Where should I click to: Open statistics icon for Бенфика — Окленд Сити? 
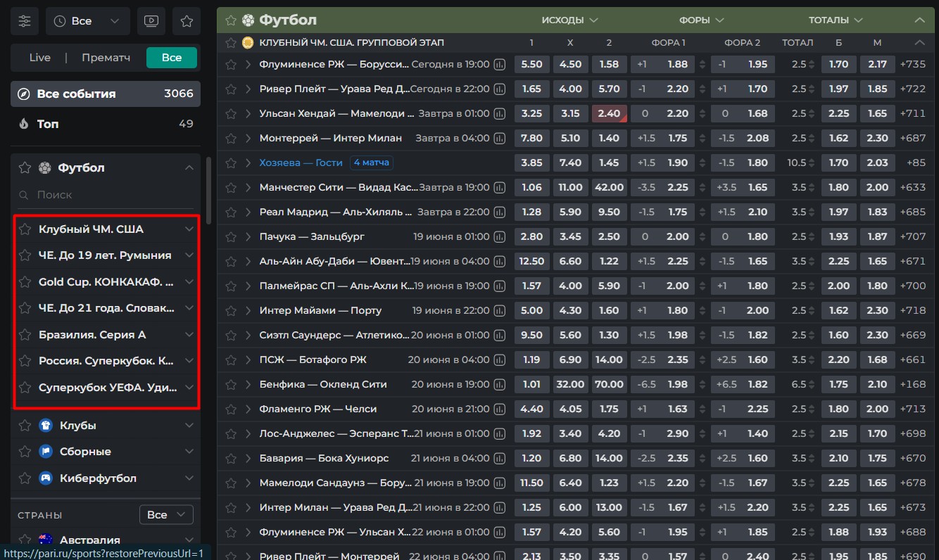[500, 384]
